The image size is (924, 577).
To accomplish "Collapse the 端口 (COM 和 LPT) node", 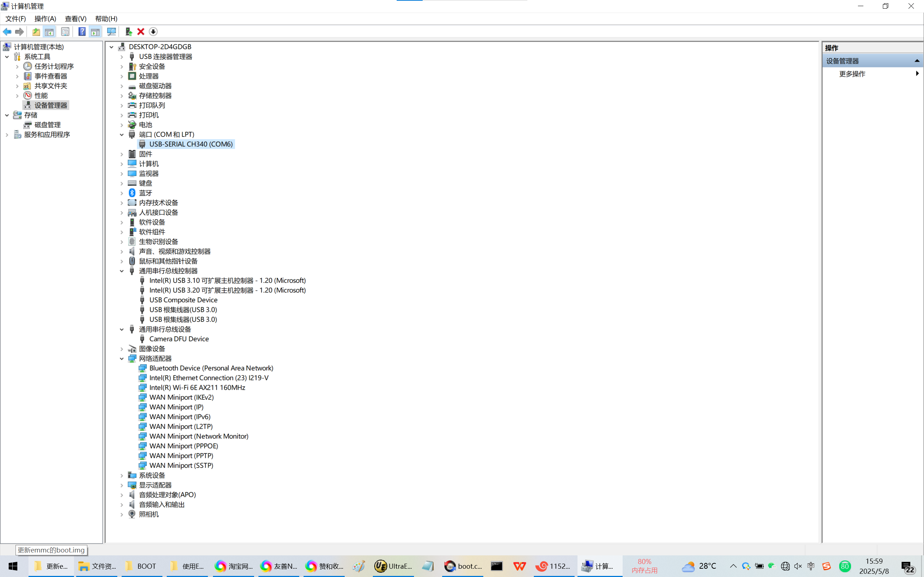I will pos(122,134).
